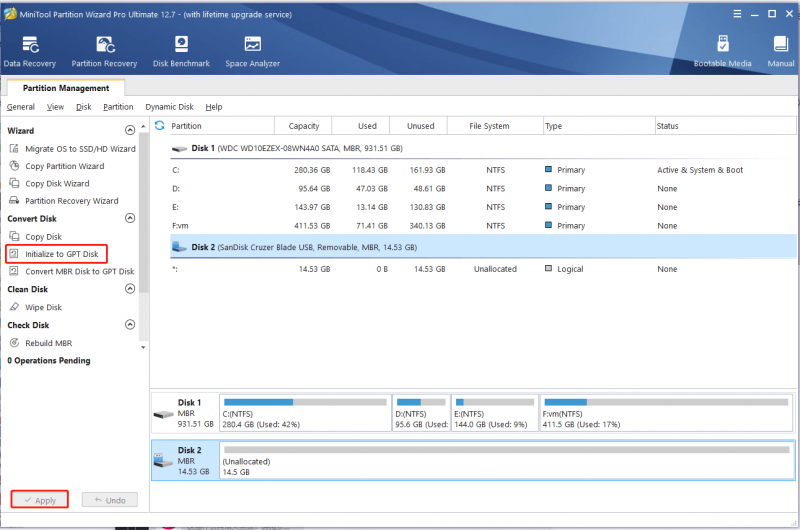The width and height of the screenshot is (800, 530).
Task: Select Migrate OS to SSD/HD Wizard
Action: (72, 149)
